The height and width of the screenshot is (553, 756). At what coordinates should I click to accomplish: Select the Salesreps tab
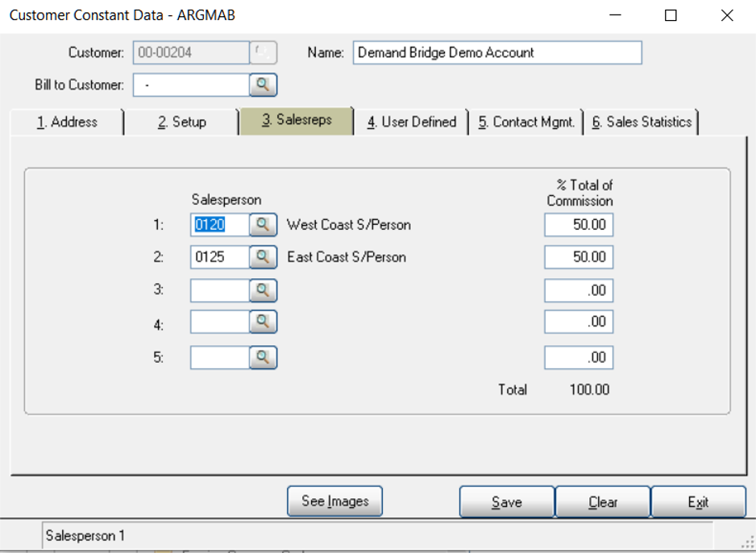coord(297,120)
